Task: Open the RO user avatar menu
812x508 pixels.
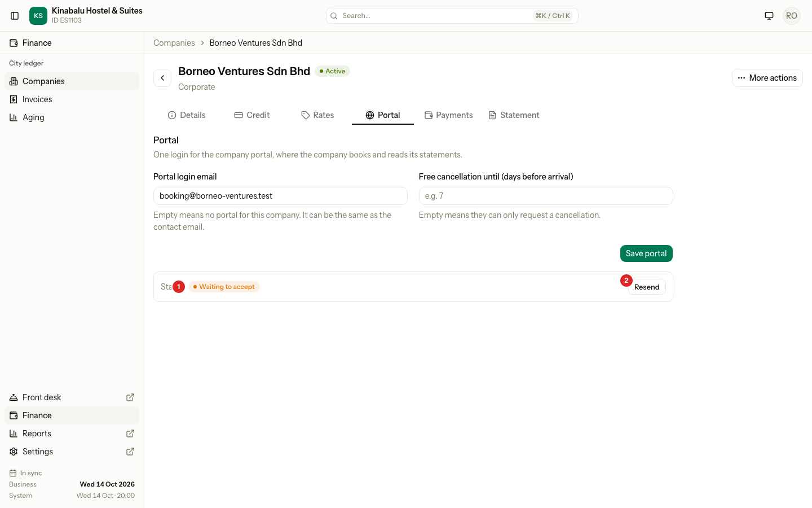Action: [792, 16]
